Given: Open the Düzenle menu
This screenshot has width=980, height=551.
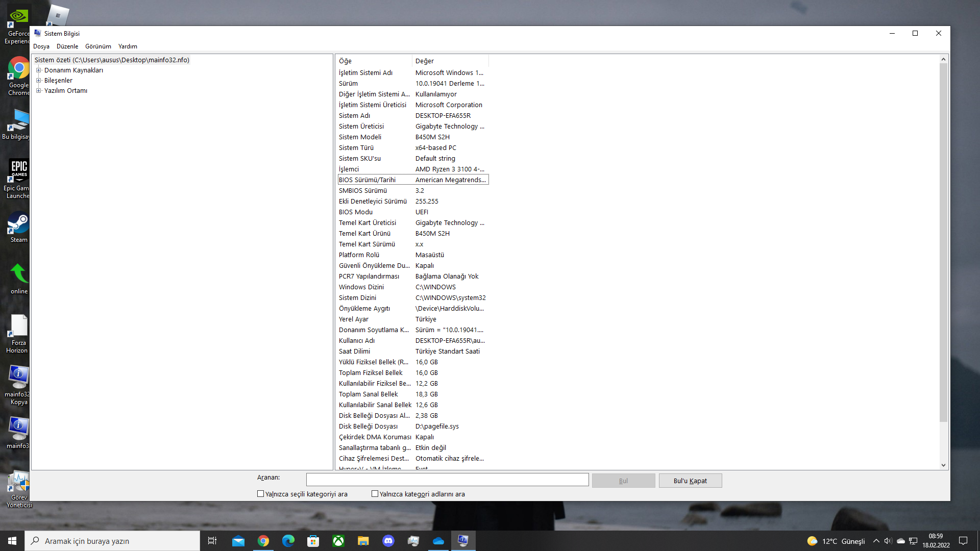Looking at the screenshot, I should [67, 46].
